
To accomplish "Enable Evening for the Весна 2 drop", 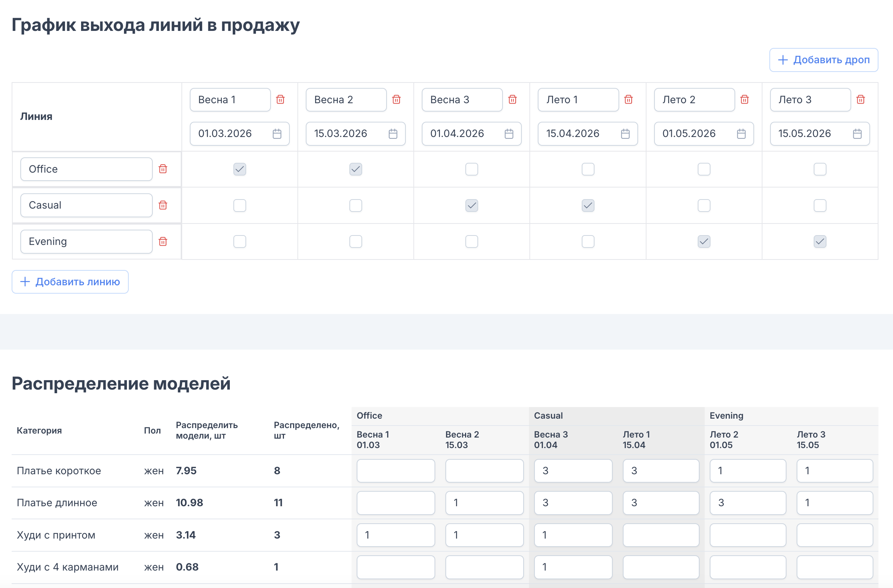I will (x=356, y=242).
